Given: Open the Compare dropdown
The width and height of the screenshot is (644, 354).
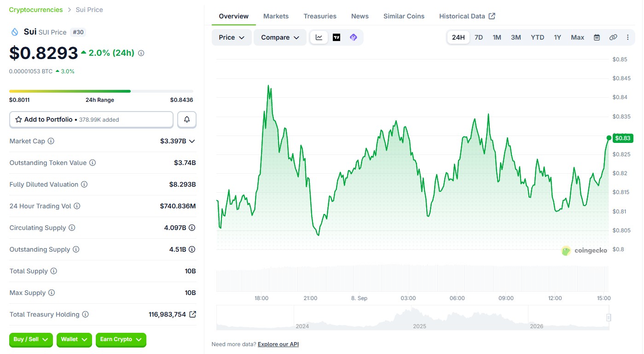Looking at the screenshot, I should tap(280, 37).
